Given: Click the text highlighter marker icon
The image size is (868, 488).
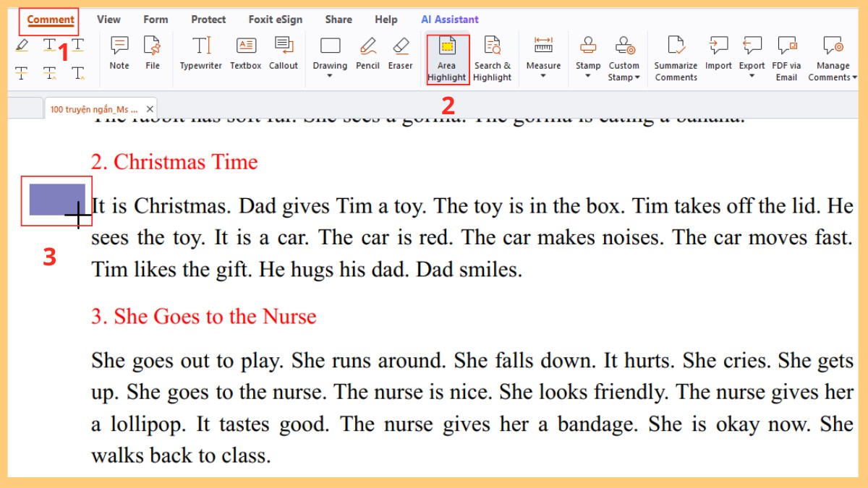Looking at the screenshot, I should point(22,46).
